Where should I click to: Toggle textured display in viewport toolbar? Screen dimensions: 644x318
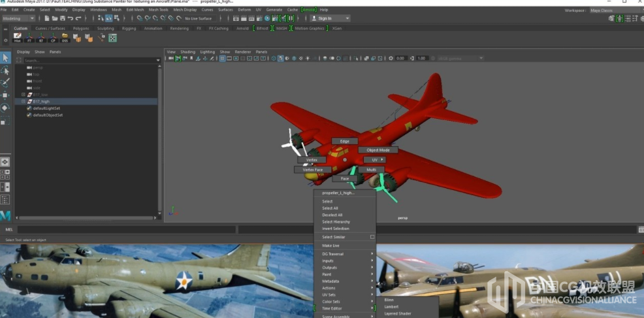(x=300, y=58)
